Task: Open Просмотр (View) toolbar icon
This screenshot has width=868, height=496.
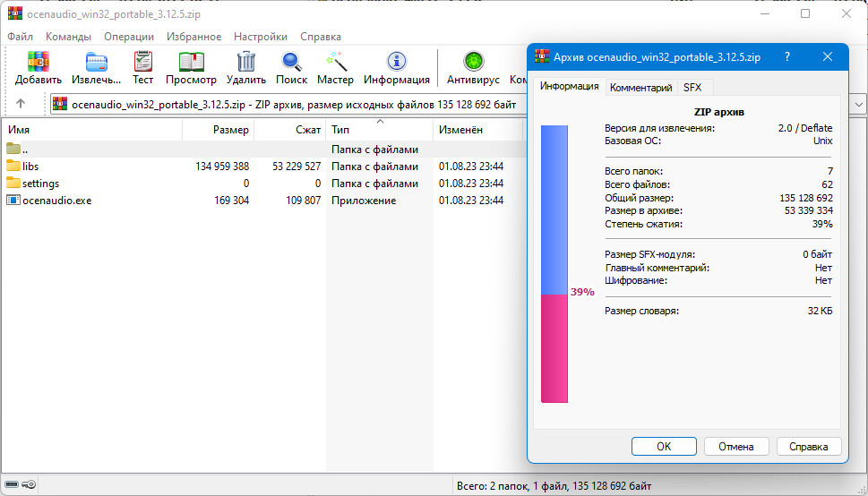Action: pyautogui.click(x=191, y=62)
